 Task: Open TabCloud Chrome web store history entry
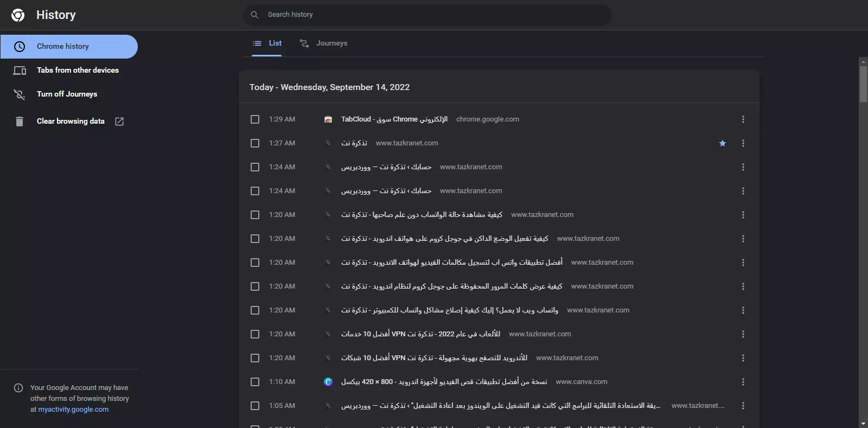point(394,119)
